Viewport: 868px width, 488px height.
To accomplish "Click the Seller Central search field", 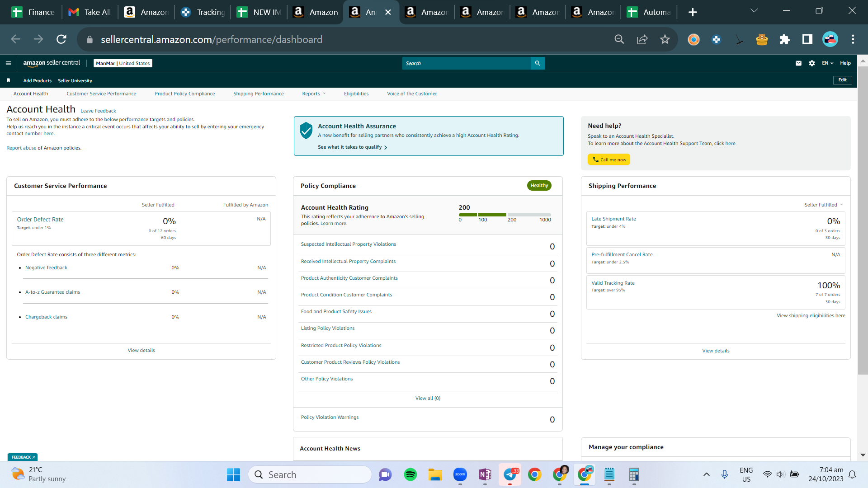I will tap(466, 63).
